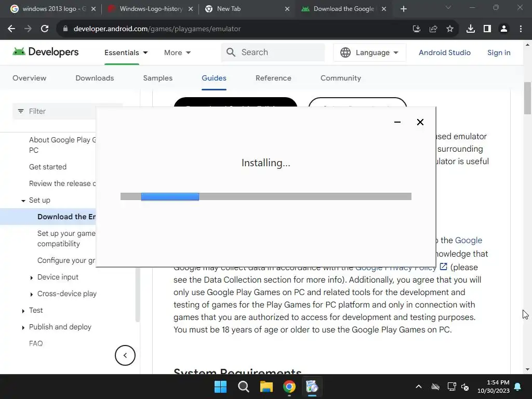
Task: Collapse the Set up tree section
Action: click(23, 201)
